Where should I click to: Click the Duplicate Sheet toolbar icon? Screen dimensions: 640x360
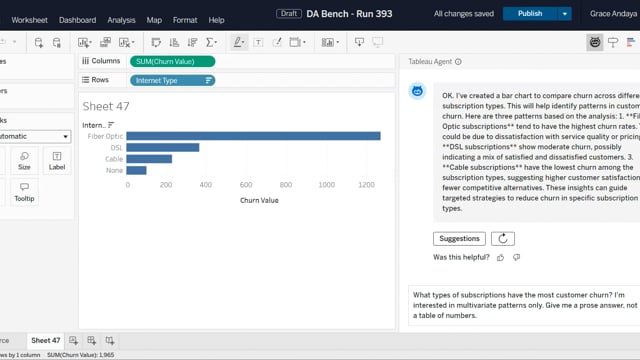(105, 42)
